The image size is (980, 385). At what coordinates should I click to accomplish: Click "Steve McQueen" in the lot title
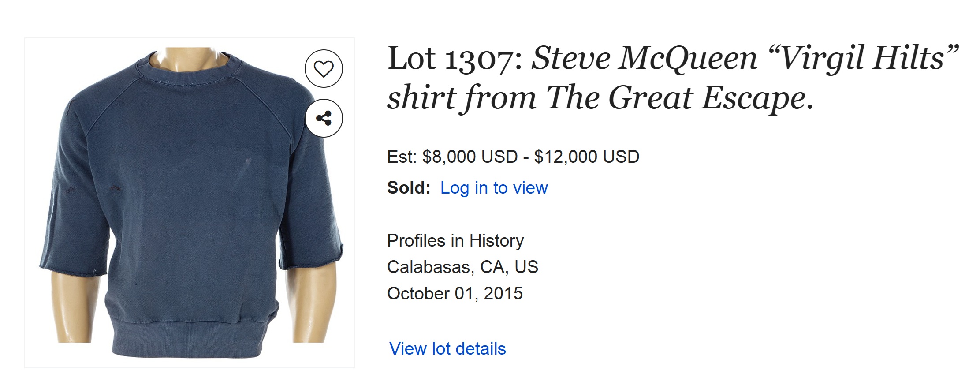pos(644,58)
